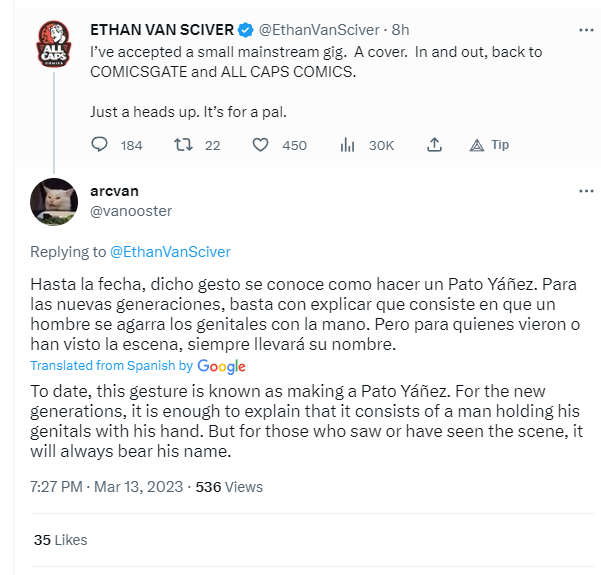Open the 30K view analytics icon
The width and height of the screenshot is (601, 575).
[x=347, y=145]
